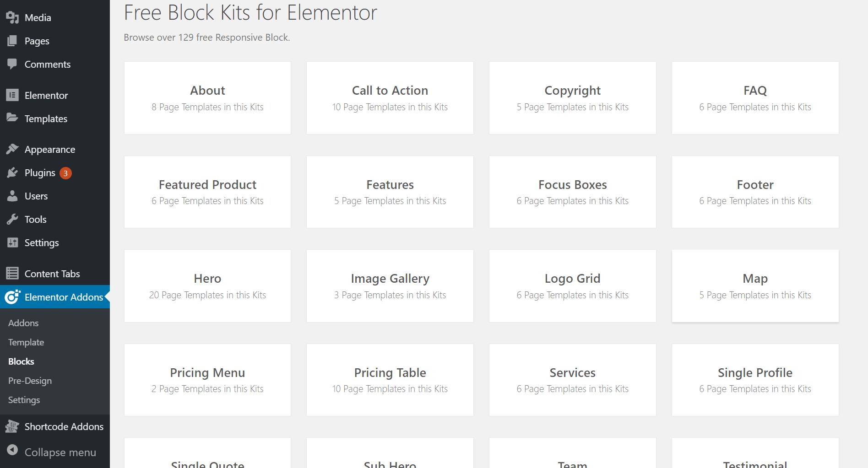Click the Content Tabs list icon
Viewport: 868px width, 468px height.
pos(12,274)
